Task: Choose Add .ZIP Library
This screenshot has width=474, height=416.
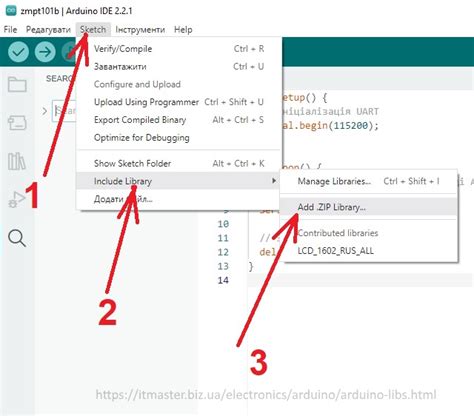Action: (368, 207)
